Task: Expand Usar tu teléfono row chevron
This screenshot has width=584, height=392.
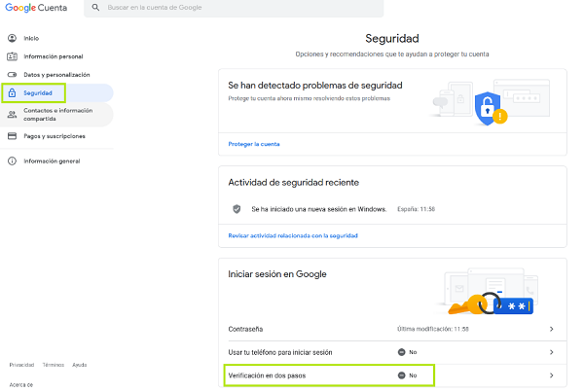Action: tap(551, 352)
